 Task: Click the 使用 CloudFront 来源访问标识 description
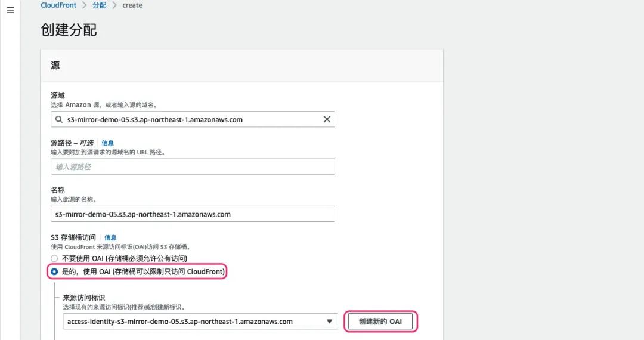120,247
